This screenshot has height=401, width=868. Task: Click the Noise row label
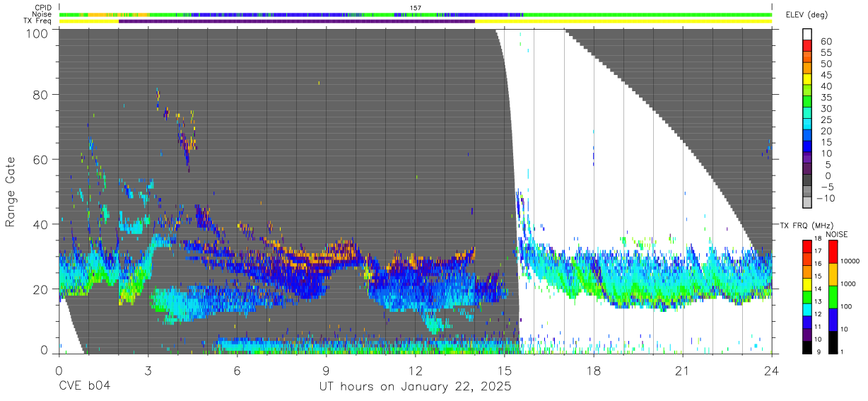click(x=42, y=14)
